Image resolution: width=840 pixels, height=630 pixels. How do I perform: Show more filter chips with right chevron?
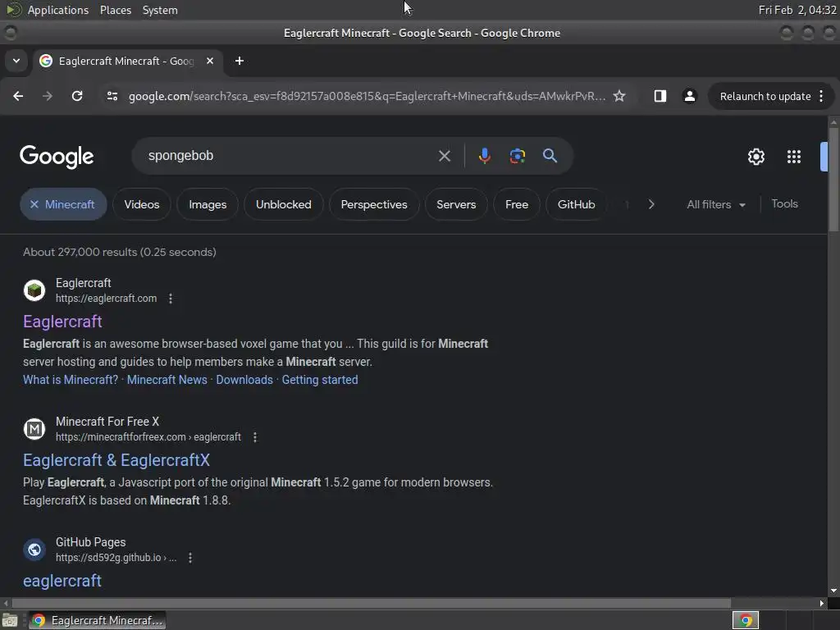pos(651,204)
